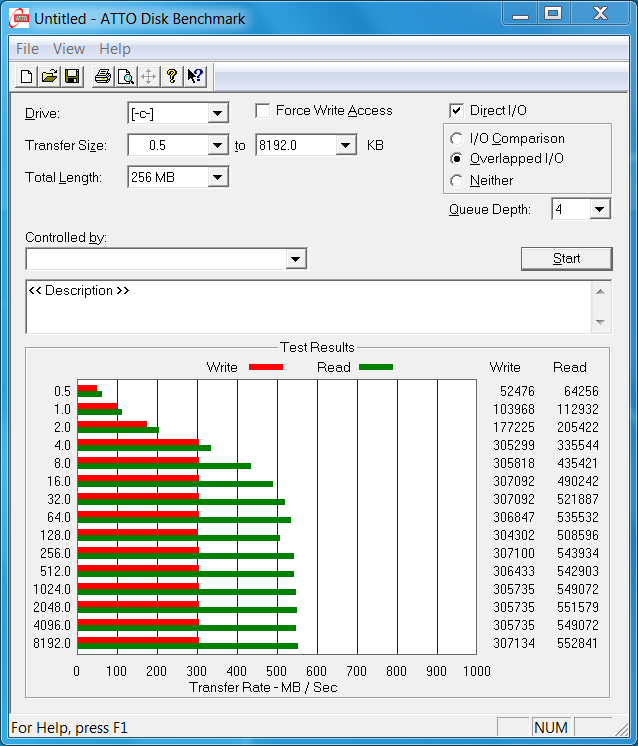The image size is (638, 746).
Task: Close the ATTO Disk Benchmark window
Action: pyautogui.click(x=600, y=13)
